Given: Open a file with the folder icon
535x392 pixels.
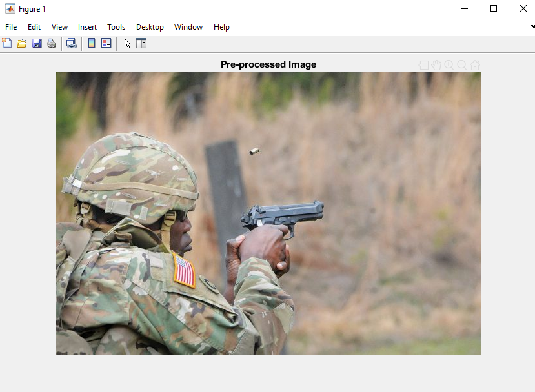Looking at the screenshot, I should [22, 43].
